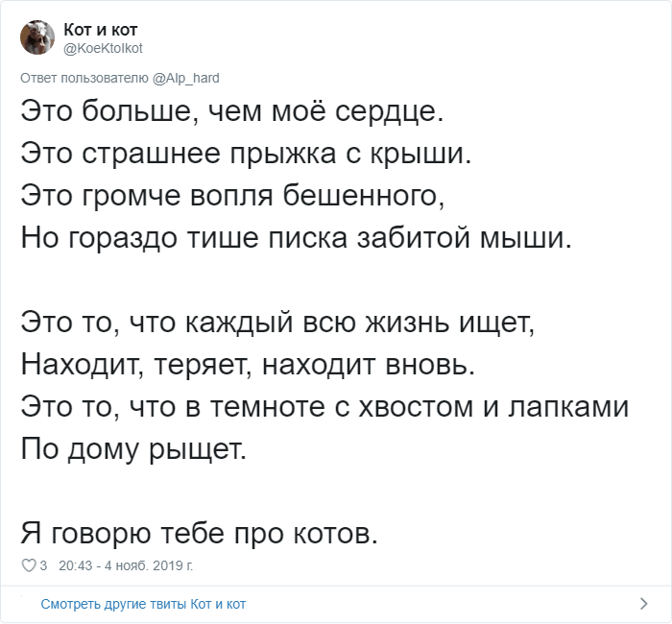Click the line 'Находит, теряет, находит вновь.'
Image resolution: width=672 pixels, height=624 pixels.
coord(248,365)
